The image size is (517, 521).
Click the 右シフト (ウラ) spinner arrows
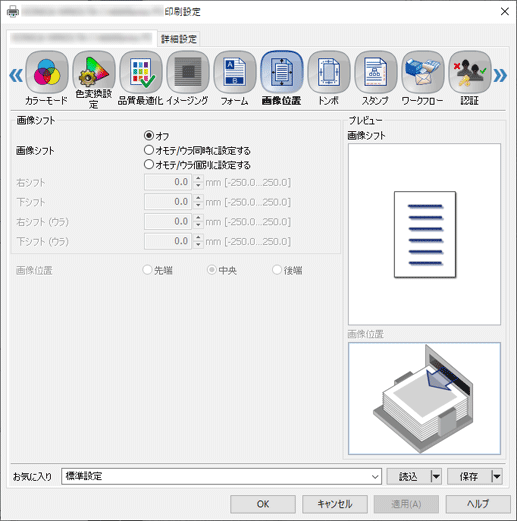point(198,221)
